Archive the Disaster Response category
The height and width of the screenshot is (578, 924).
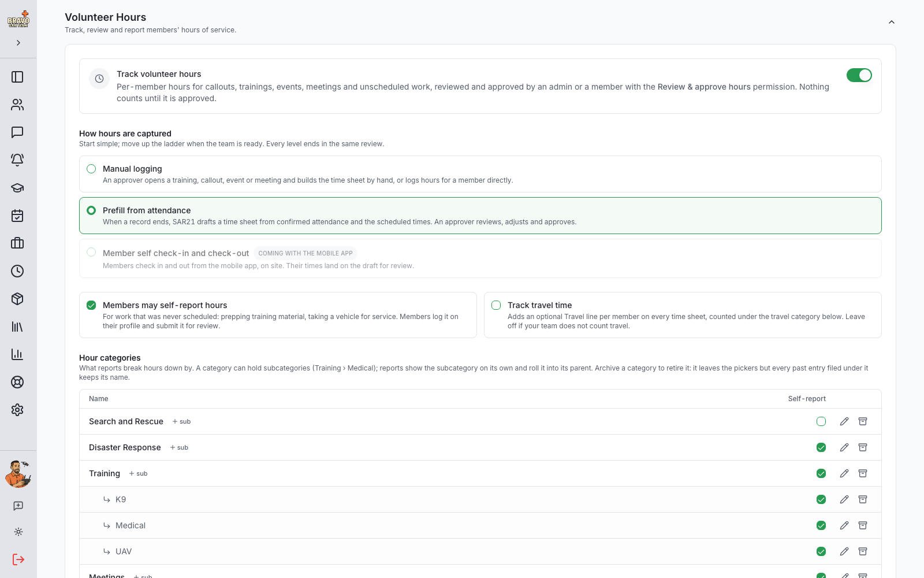coord(863,447)
